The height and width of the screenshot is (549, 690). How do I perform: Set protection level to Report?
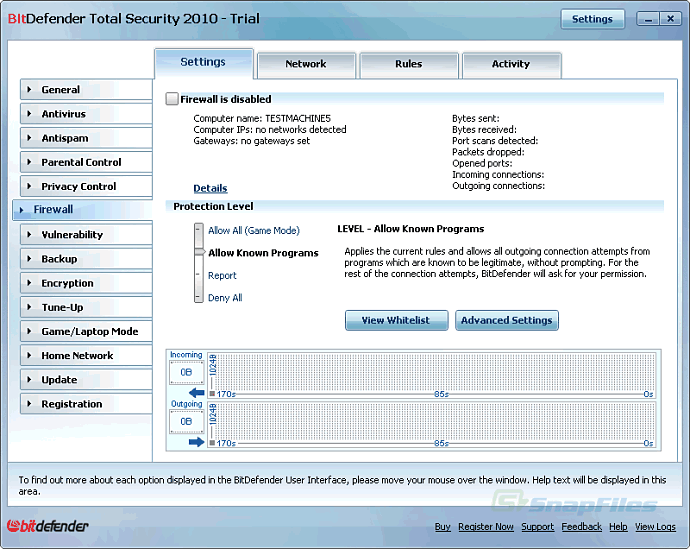point(222,276)
